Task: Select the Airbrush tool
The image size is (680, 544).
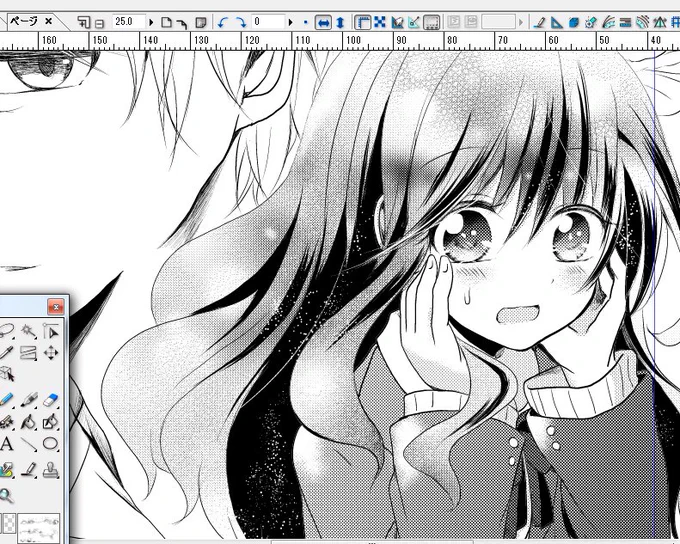Action: [x=6, y=421]
